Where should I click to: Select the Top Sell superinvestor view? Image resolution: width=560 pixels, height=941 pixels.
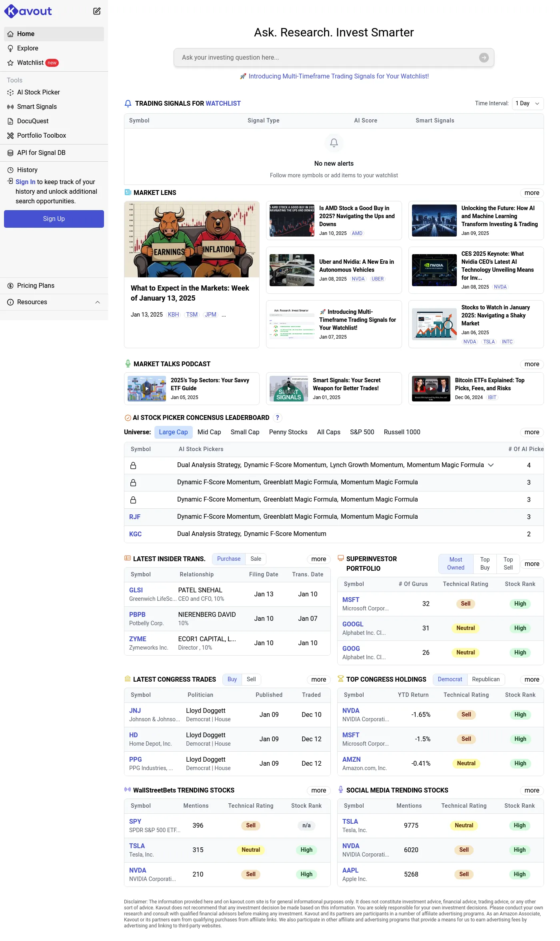pos(508,564)
